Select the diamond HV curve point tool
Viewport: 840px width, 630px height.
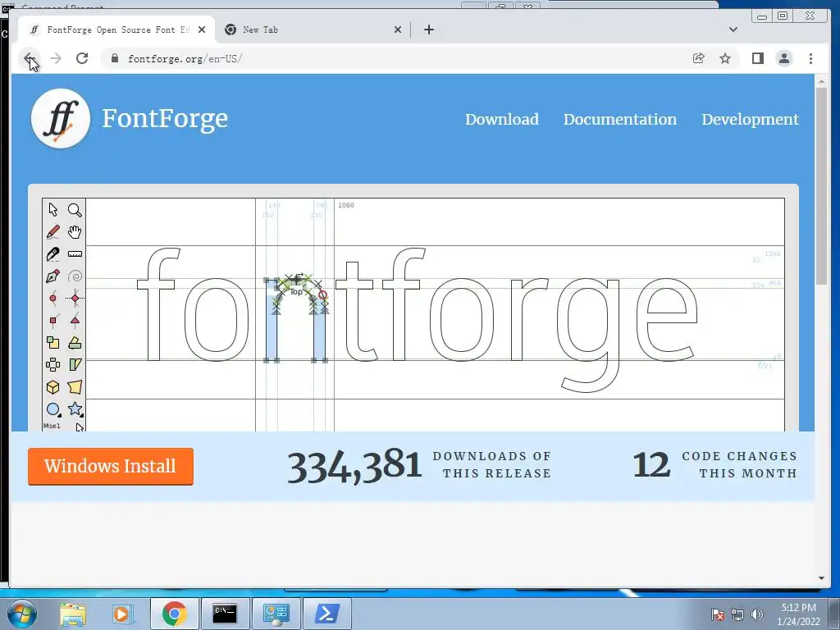(x=75, y=299)
